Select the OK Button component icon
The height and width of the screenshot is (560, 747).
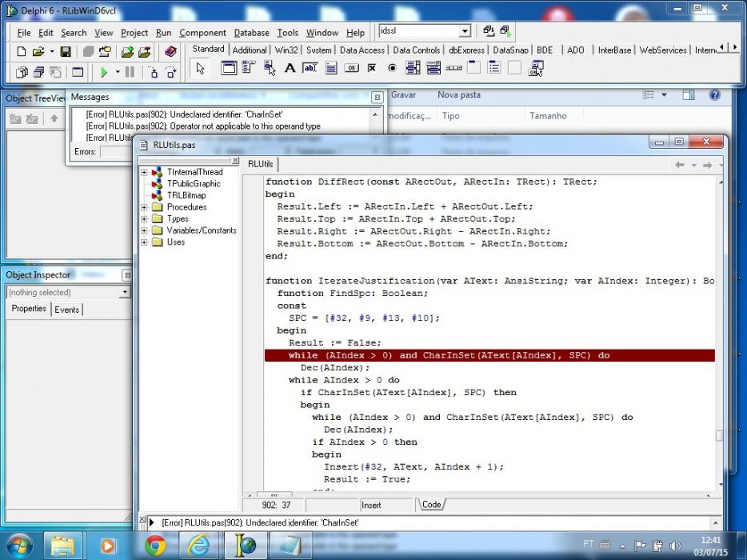coord(352,68)
